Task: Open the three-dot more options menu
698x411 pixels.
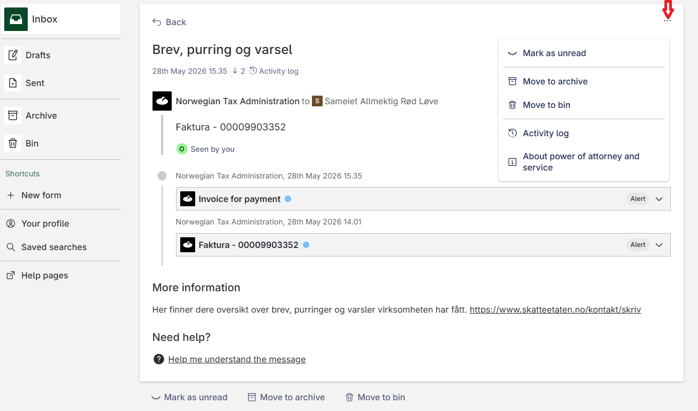Action: 667,20
